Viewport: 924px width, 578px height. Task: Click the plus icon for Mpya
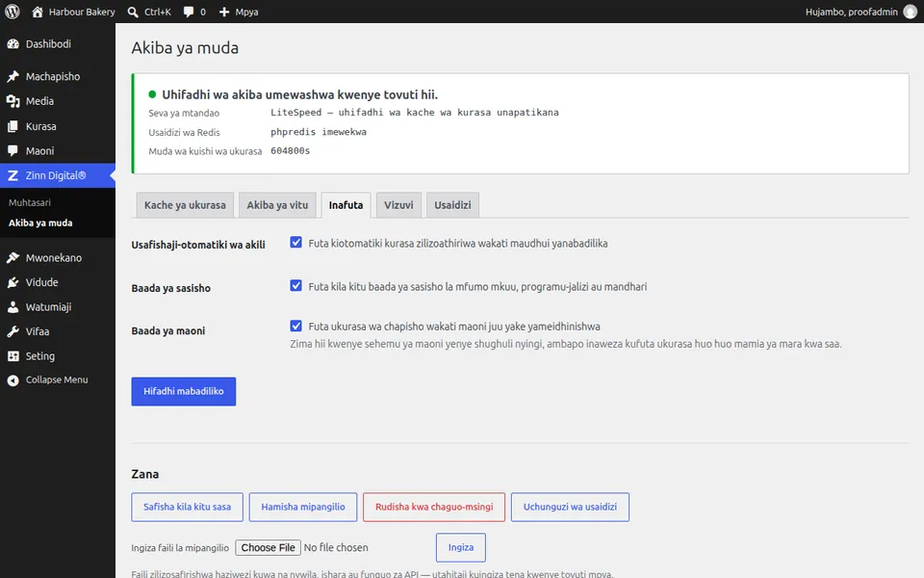[224, 12]
